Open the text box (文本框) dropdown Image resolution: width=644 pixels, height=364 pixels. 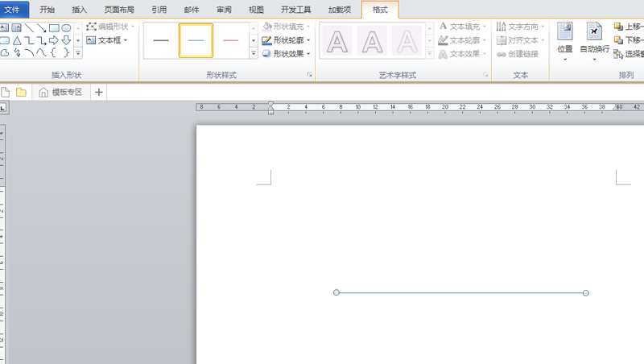[x=107, y=40]
